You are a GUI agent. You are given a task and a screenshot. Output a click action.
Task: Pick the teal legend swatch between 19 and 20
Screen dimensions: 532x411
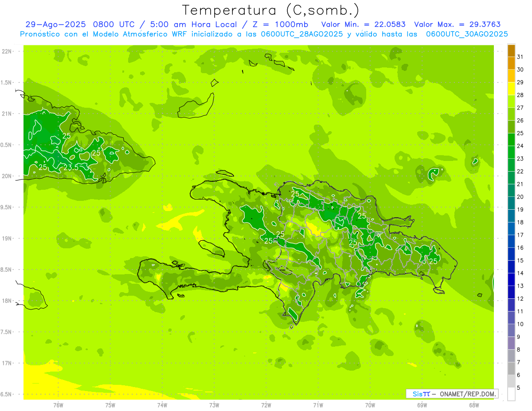point(511,204)
